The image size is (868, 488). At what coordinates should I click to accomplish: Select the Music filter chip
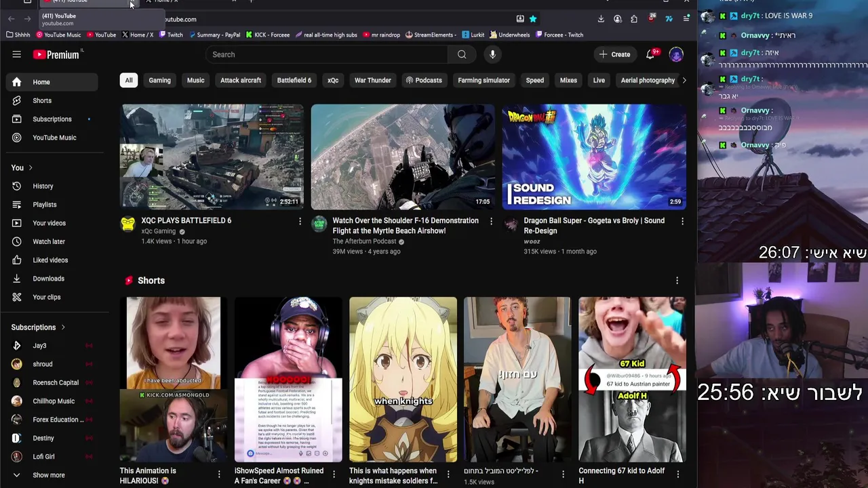tap(195, 80)
